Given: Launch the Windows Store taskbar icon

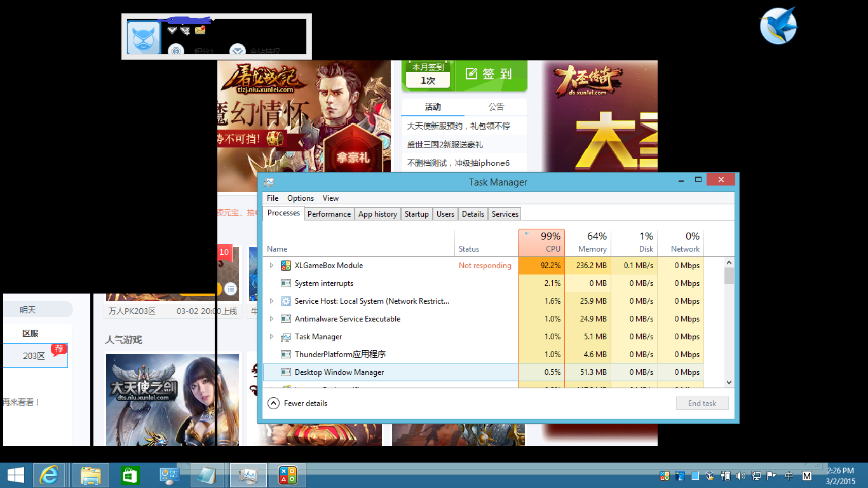Looking at the screenshot, I should [130, 475].
